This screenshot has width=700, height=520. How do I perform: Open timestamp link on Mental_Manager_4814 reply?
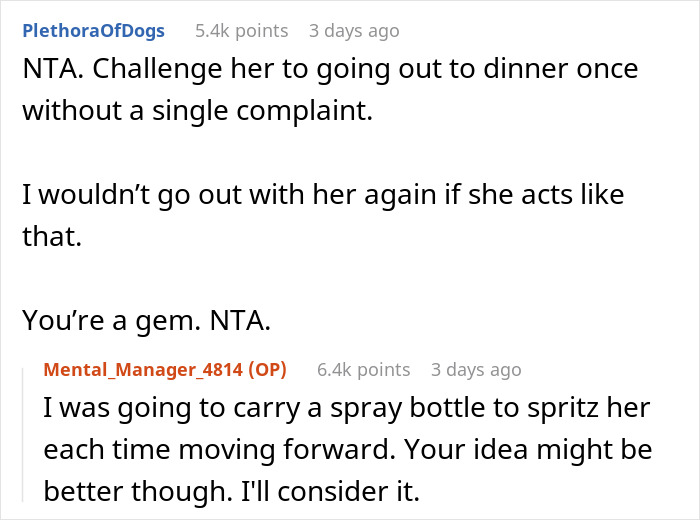tap(476, 370)
